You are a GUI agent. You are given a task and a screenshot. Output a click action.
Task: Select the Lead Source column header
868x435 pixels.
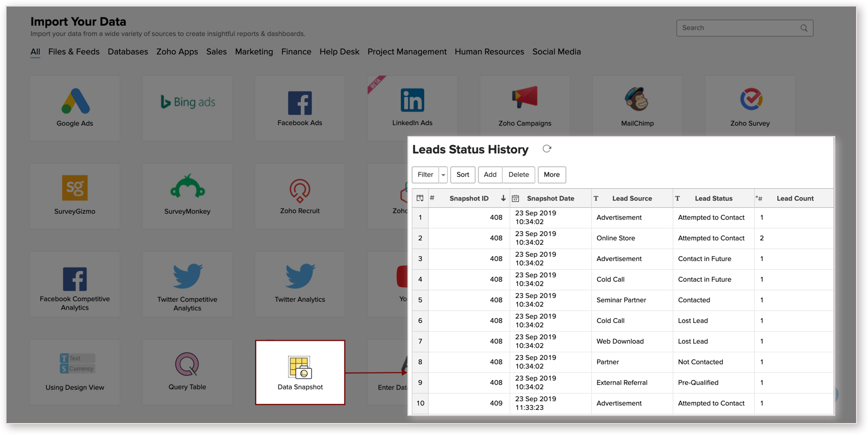[632, 198]
